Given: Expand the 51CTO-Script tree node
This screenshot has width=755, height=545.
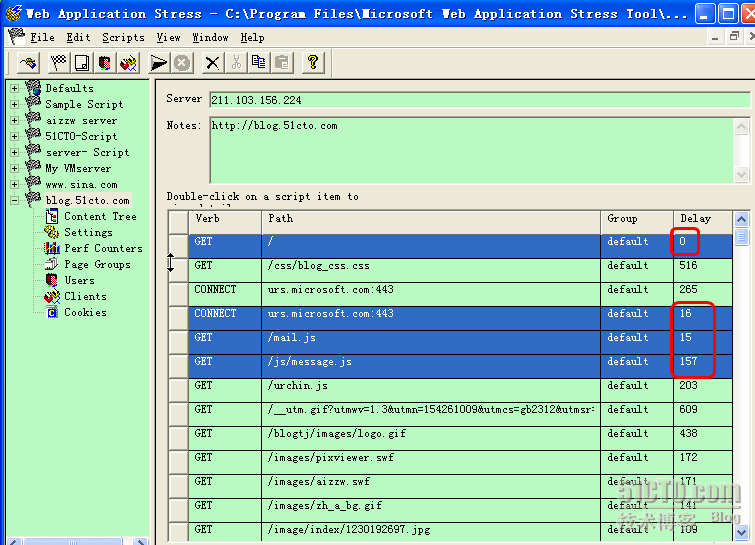Looking at the screenshot, I should pyautogui.click(x=14, y=137).
